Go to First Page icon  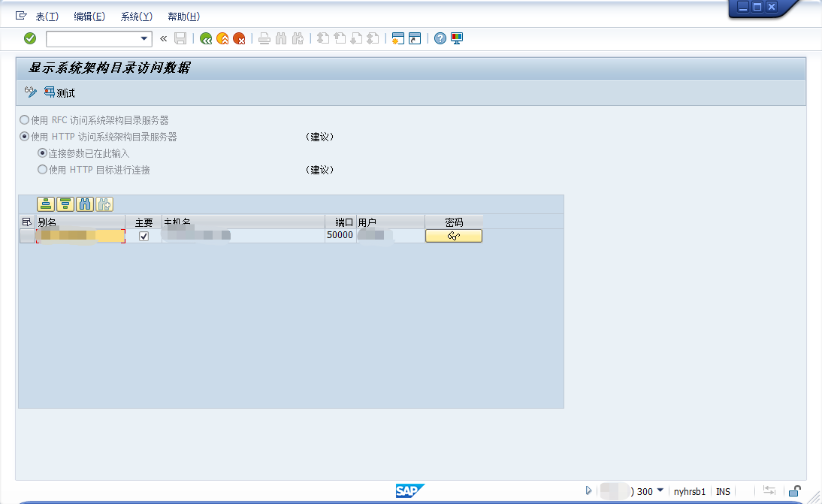(x=323, y=38)
